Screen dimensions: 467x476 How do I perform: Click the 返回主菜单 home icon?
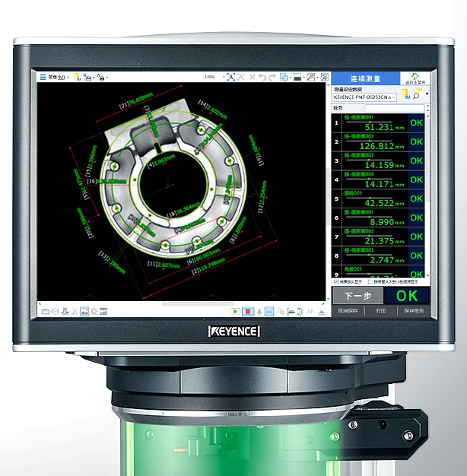pos(415,78)
